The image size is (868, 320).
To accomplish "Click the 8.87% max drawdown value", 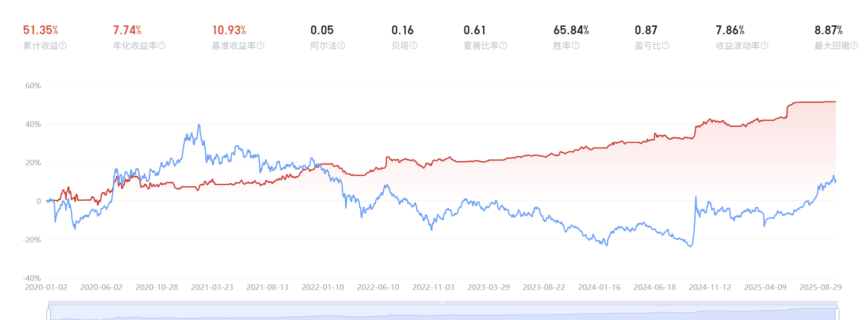I will point(829,31).
